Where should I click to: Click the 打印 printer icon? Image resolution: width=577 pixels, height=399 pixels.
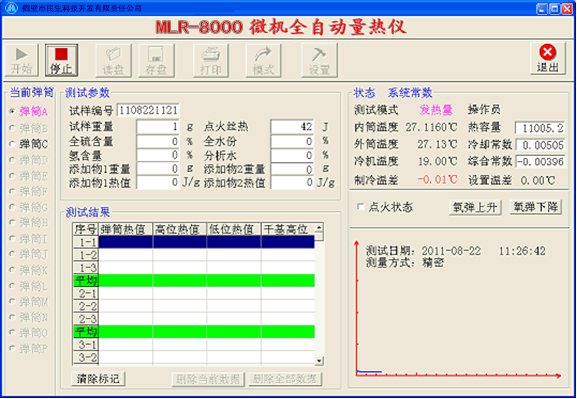pos(211,60)
